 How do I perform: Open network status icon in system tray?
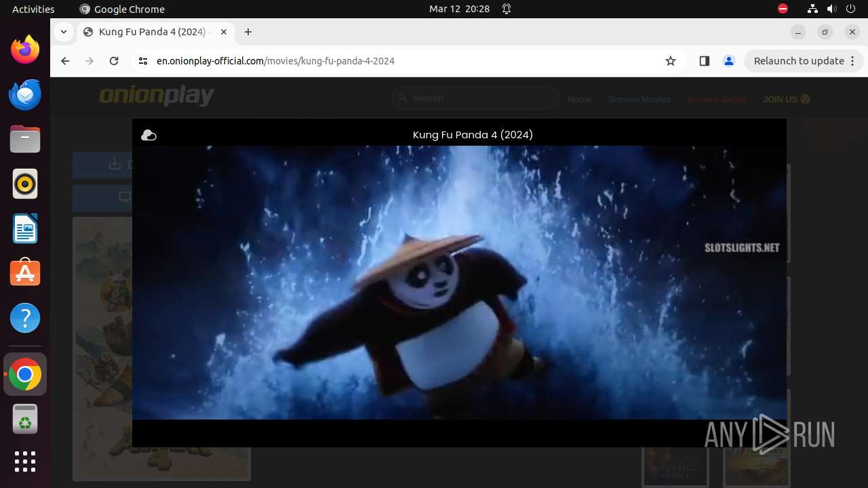tap(812, 9)
